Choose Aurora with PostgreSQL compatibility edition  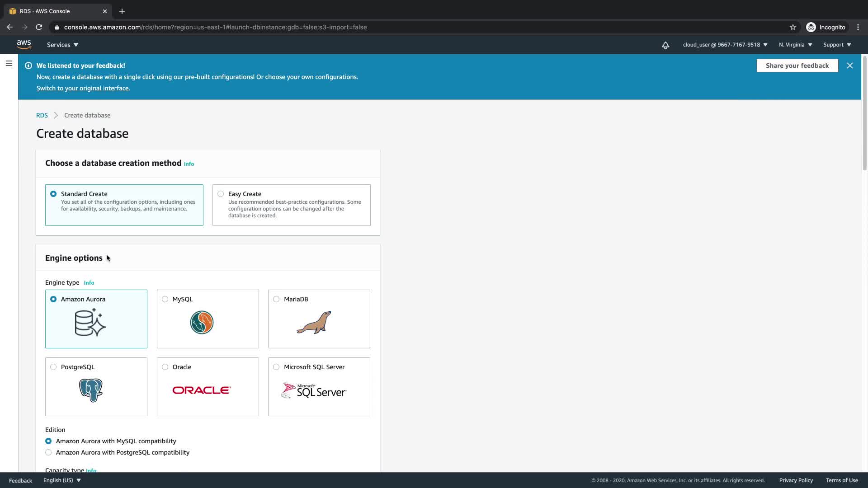point(48,452)
